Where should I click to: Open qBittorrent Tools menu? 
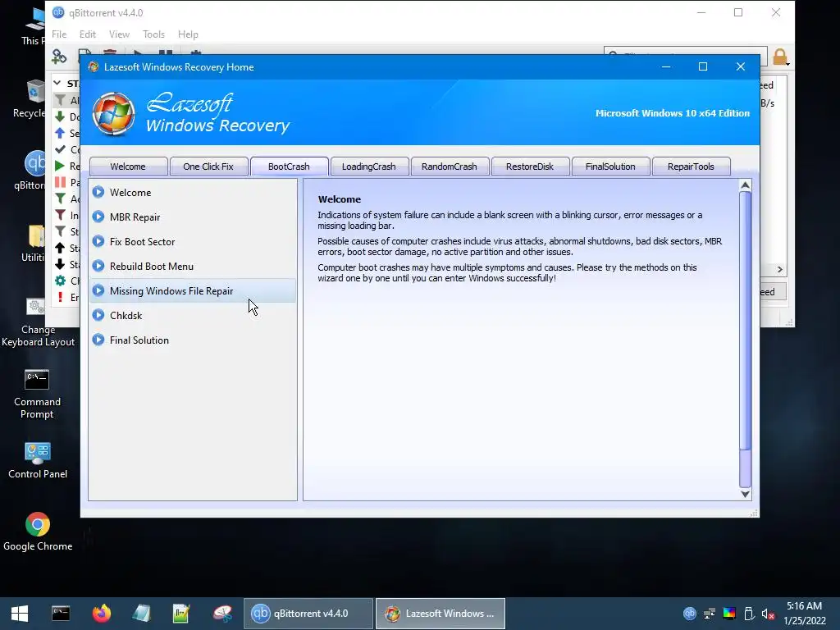tap(153, 34)
